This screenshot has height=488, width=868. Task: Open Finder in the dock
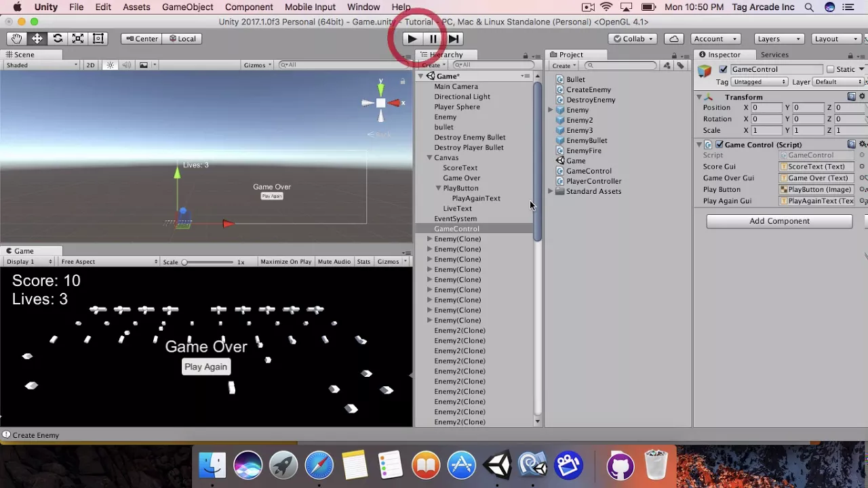[x=212, y=466]
